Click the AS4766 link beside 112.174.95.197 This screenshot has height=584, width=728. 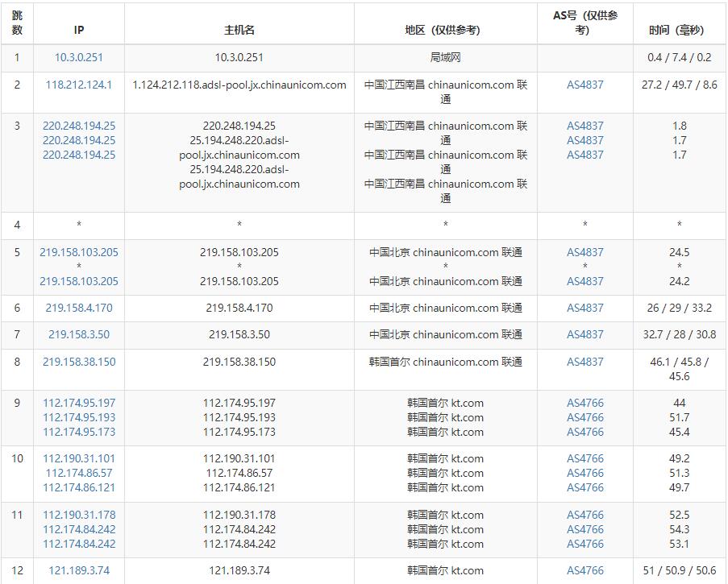pyautogui.click(x=585, y=403)
